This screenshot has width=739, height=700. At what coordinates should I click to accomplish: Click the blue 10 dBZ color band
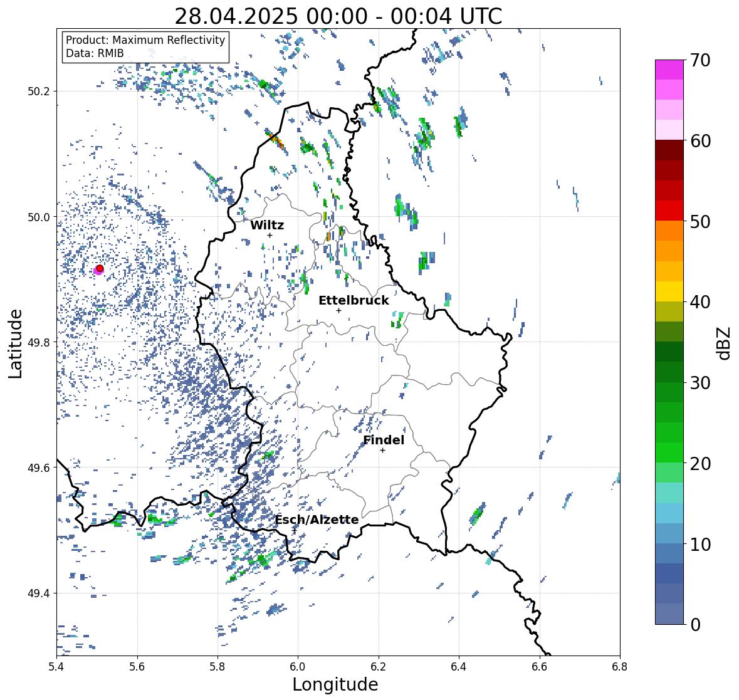coord(669,553)
